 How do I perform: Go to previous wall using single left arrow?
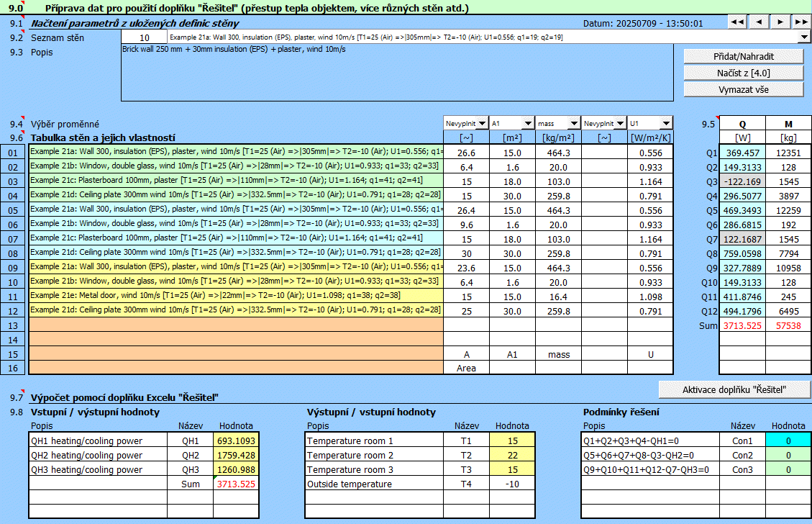point(758,22)
